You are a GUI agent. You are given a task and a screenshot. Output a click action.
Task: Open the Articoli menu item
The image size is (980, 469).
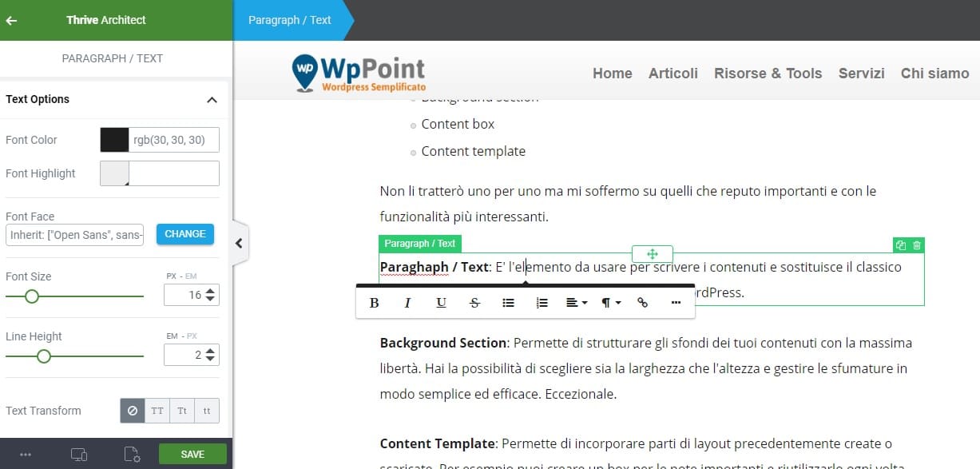(x=673, y=74)
